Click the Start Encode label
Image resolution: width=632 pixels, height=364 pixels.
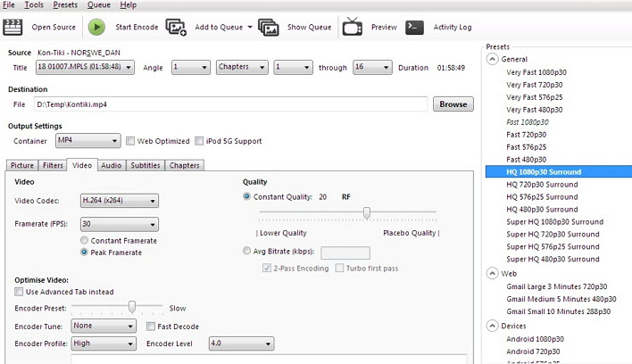pos(137,27)
